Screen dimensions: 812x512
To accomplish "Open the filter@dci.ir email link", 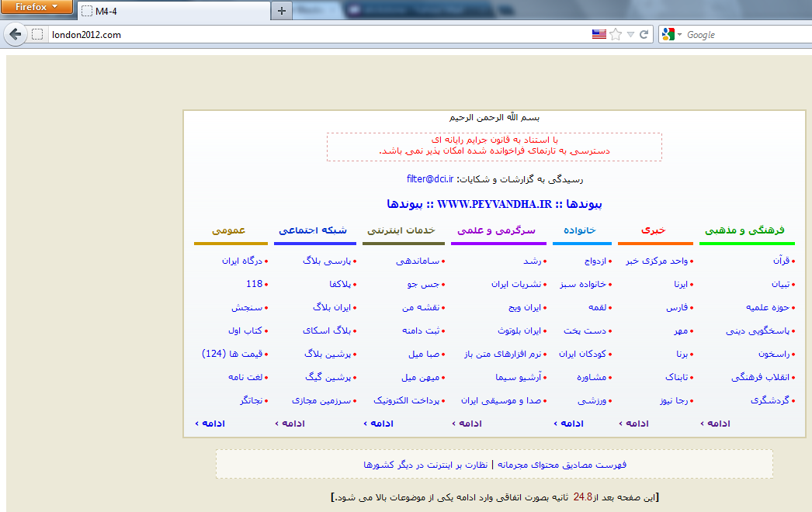I will tap(430, 179).
